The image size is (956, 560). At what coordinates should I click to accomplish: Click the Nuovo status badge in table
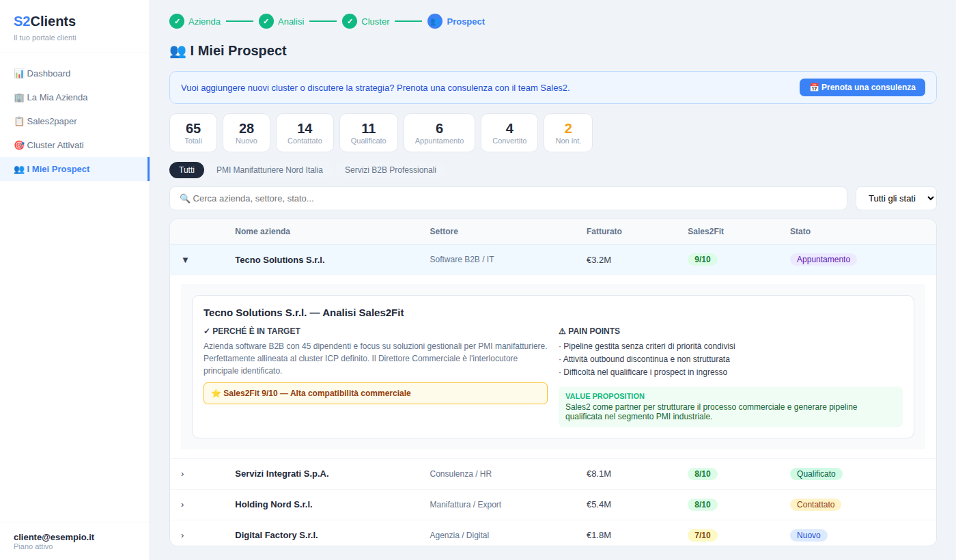coord(809,535)
